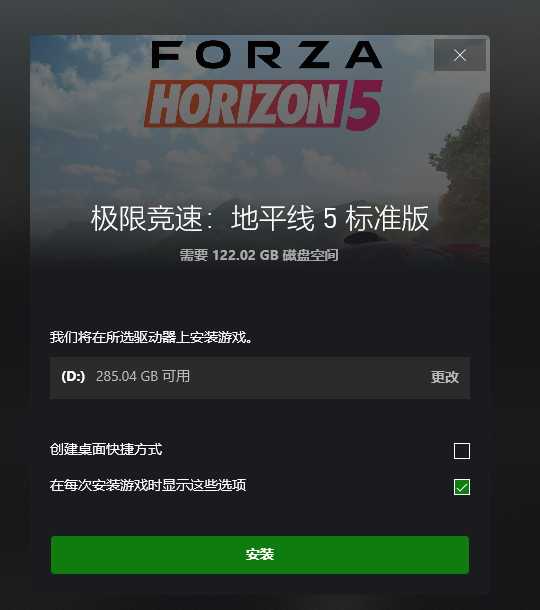Click the black FORZA wordmark
Screen dimensions: 540x610
(x=266, y=55)
